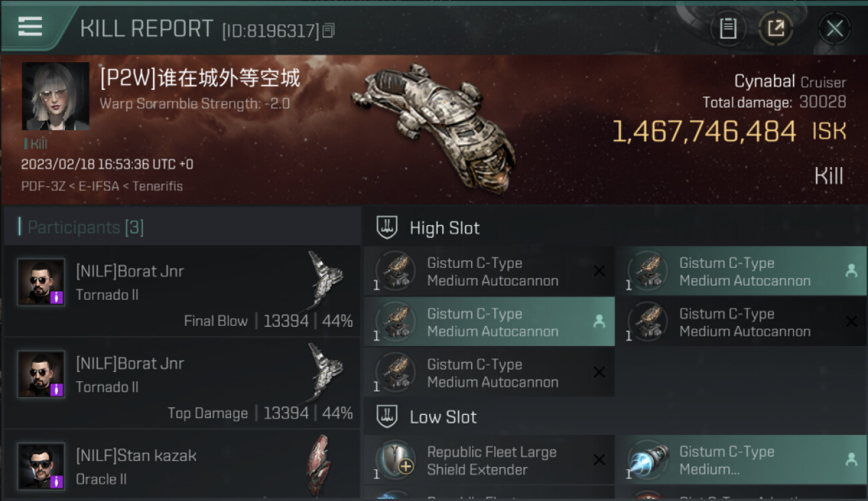
Task: Click the highlighted left column autocannon
Action: point(489,322)
